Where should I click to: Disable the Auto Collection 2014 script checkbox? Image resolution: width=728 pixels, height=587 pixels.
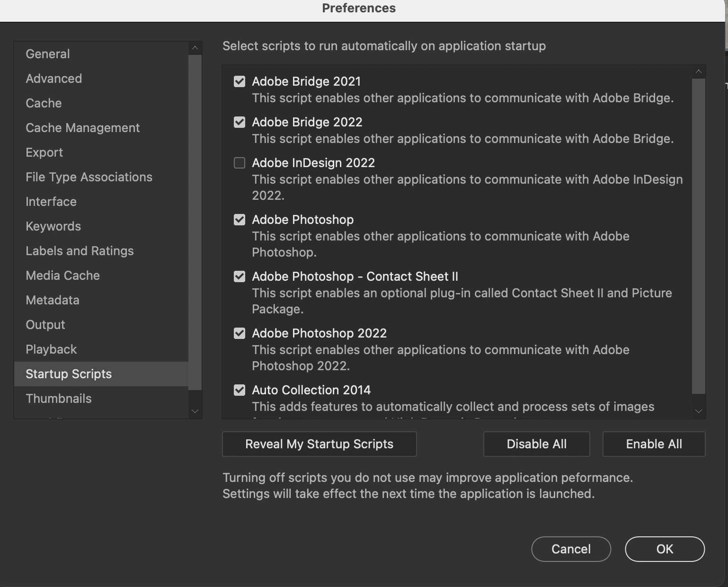click(x=240, y=390)
